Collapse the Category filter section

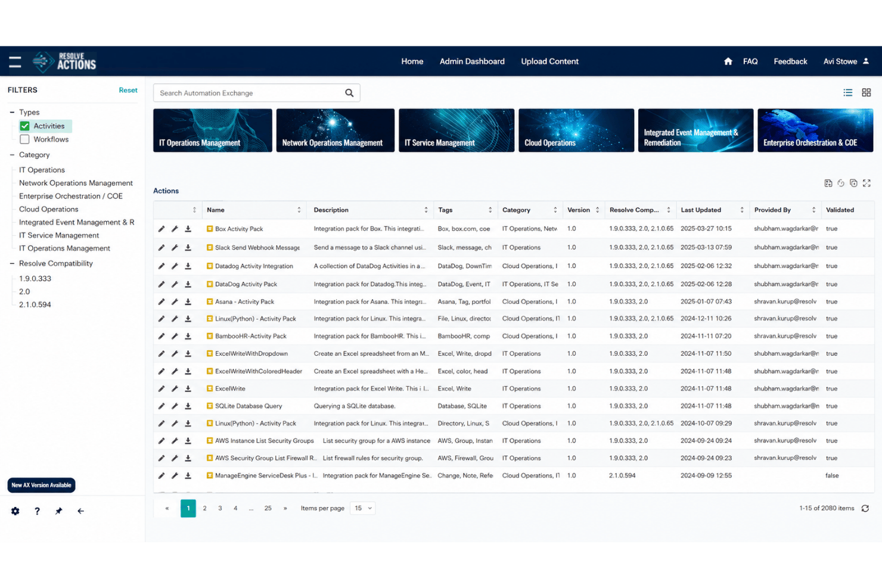point(12,155)
